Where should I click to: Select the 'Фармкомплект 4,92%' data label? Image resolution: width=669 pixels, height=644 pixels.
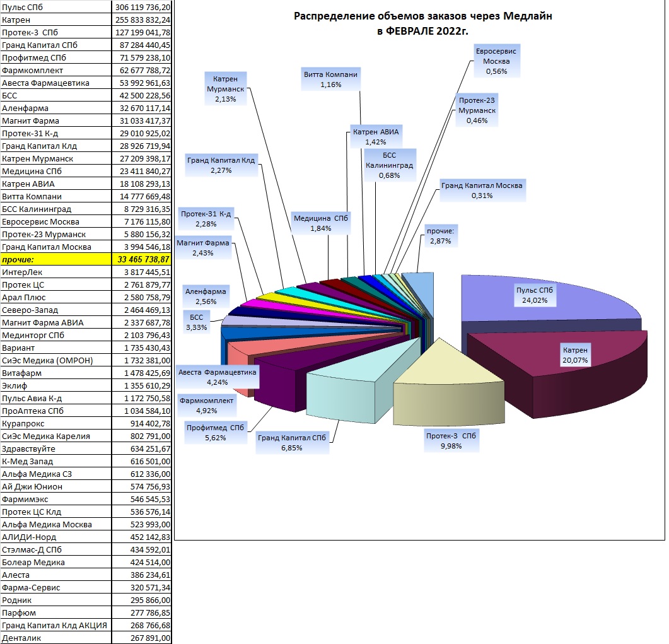(x=207, y=406)
